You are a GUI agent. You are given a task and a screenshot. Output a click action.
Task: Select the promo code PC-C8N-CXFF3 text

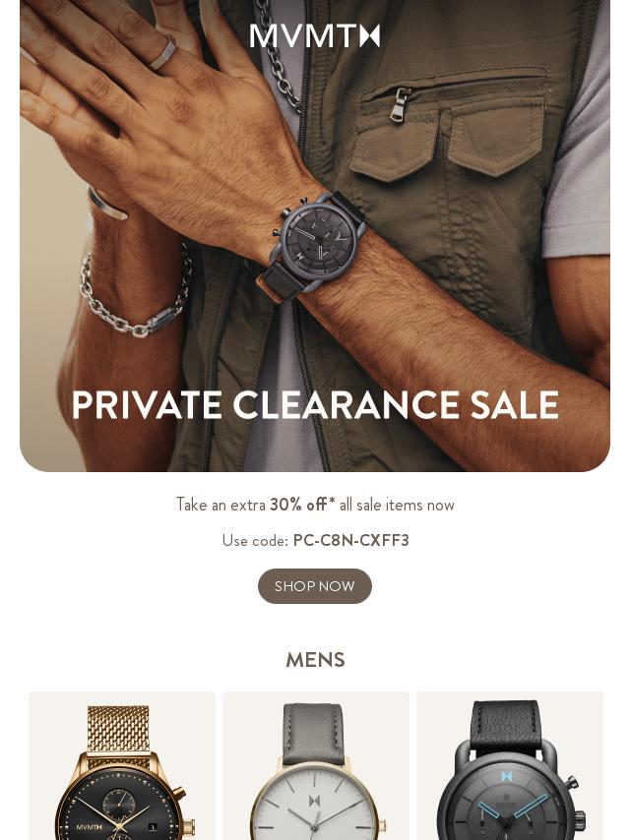(351, 540)
